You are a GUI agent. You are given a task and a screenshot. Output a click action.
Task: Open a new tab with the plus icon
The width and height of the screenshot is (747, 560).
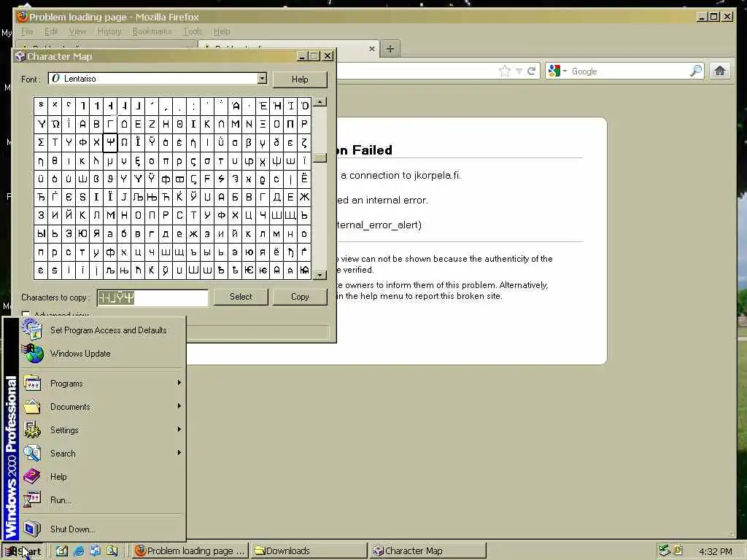(390, 49)
